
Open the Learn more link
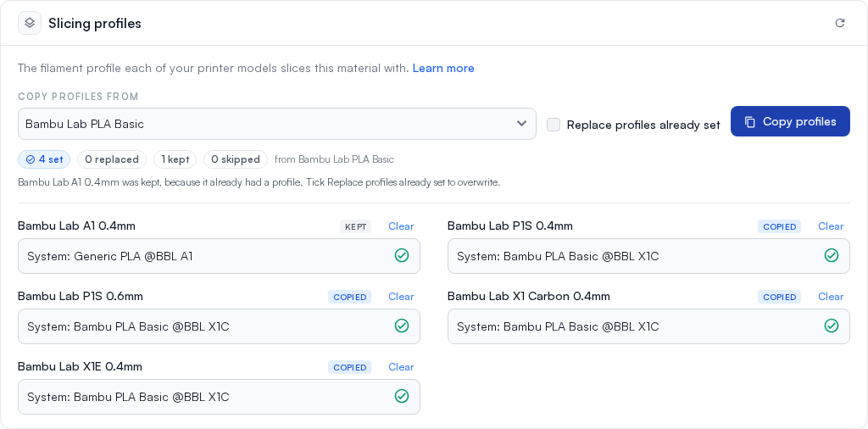pos(443,68)
